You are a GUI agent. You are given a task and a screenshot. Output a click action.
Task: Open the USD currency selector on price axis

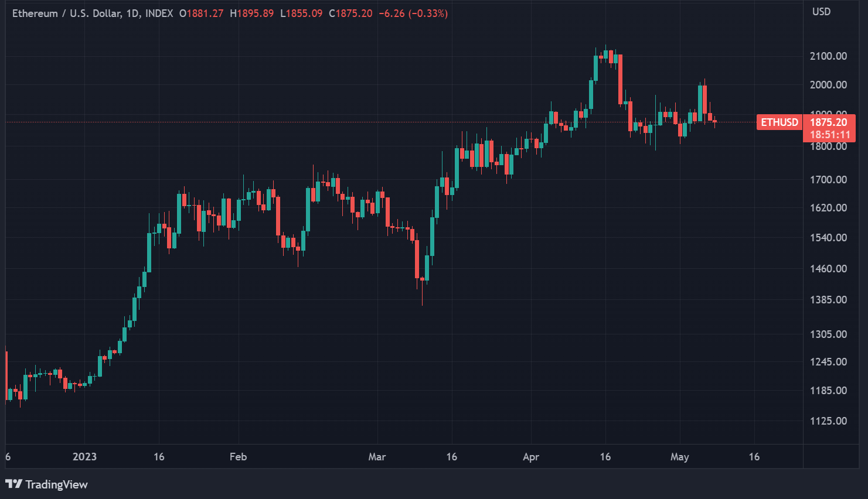[x=821, y=12]
